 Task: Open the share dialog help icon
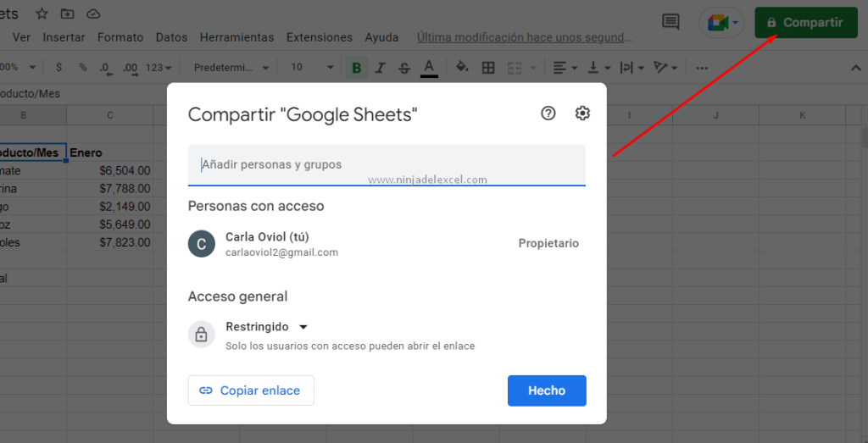coord(548,114)
